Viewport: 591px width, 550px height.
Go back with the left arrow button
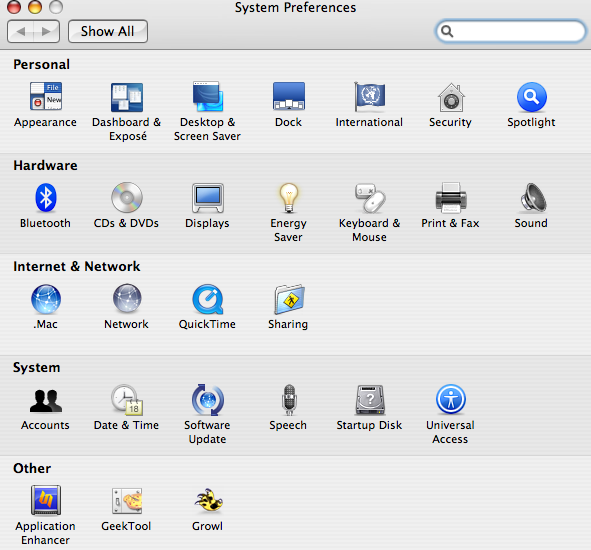click(20, 31)
